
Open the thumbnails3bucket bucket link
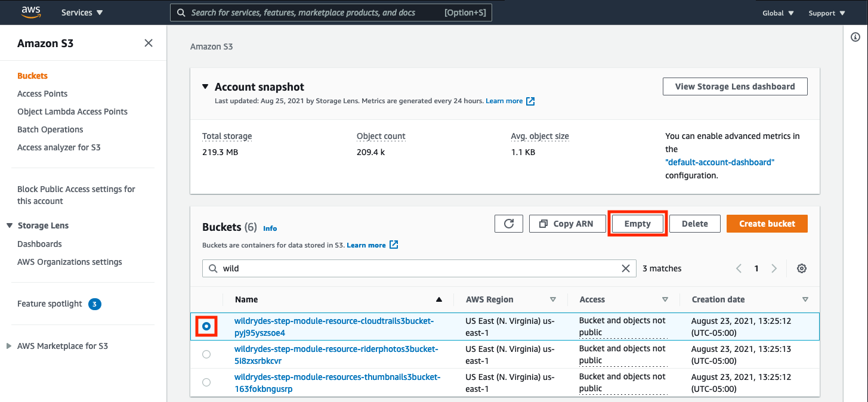[x=338, y=383]
